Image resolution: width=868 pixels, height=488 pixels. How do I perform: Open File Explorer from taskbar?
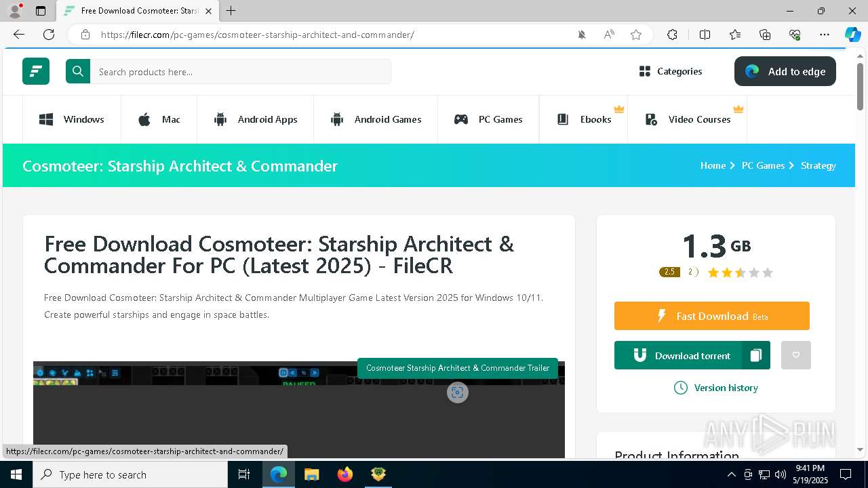[x=312, y=474]
